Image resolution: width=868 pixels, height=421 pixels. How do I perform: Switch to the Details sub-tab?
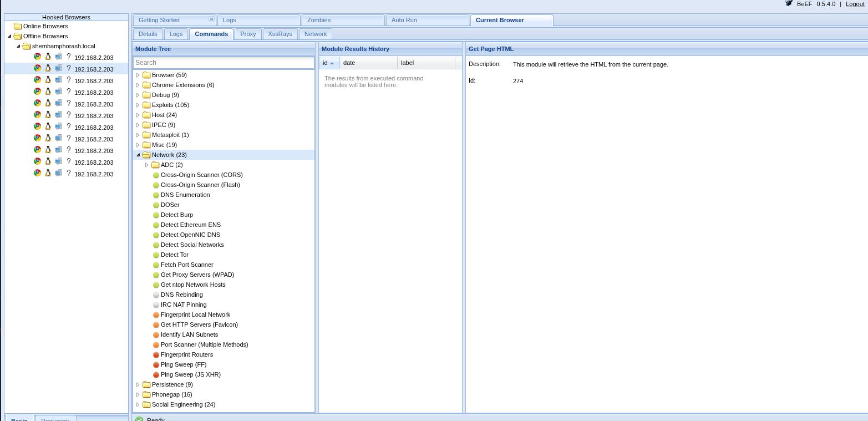tap(148, 34)
